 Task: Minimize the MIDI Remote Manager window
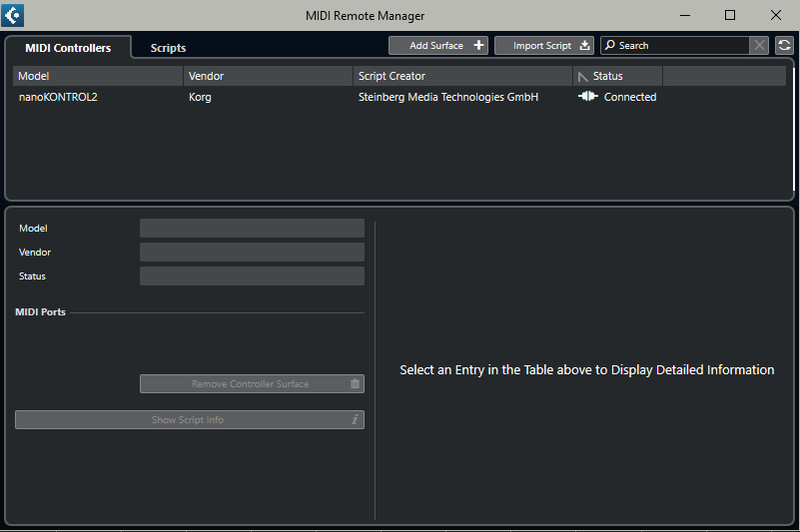(685, 15)
